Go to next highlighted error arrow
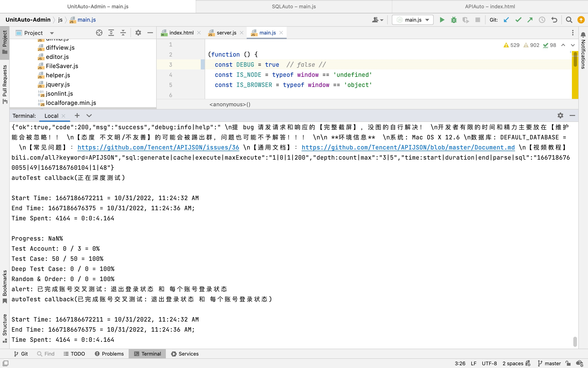The width and height of the screenshot is (588, 368). coord(573,45)
